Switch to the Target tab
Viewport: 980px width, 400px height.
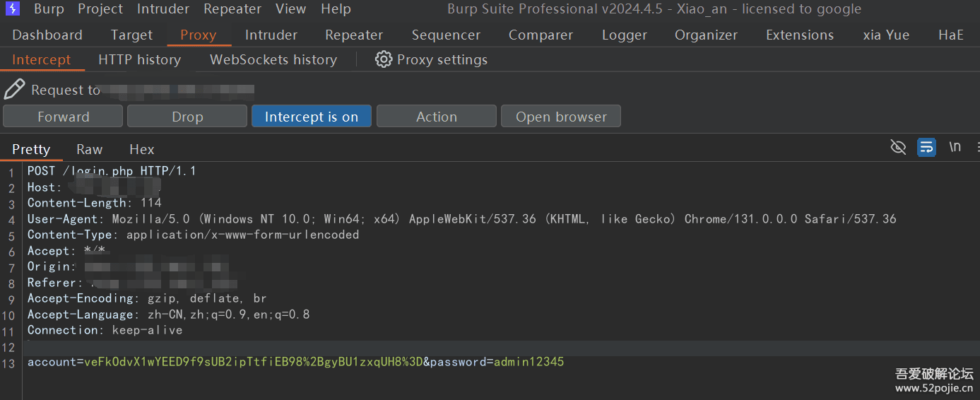click(x=131, y=35)
